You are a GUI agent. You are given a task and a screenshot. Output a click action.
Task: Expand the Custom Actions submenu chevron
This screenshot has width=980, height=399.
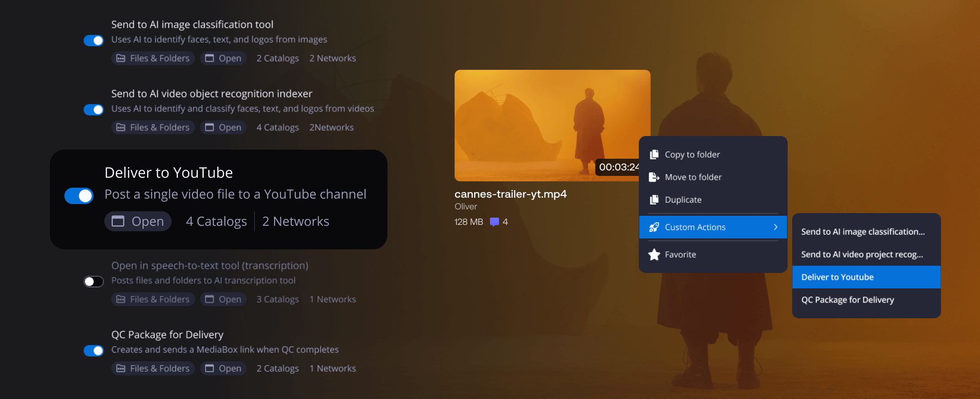[x=776, y=227]
